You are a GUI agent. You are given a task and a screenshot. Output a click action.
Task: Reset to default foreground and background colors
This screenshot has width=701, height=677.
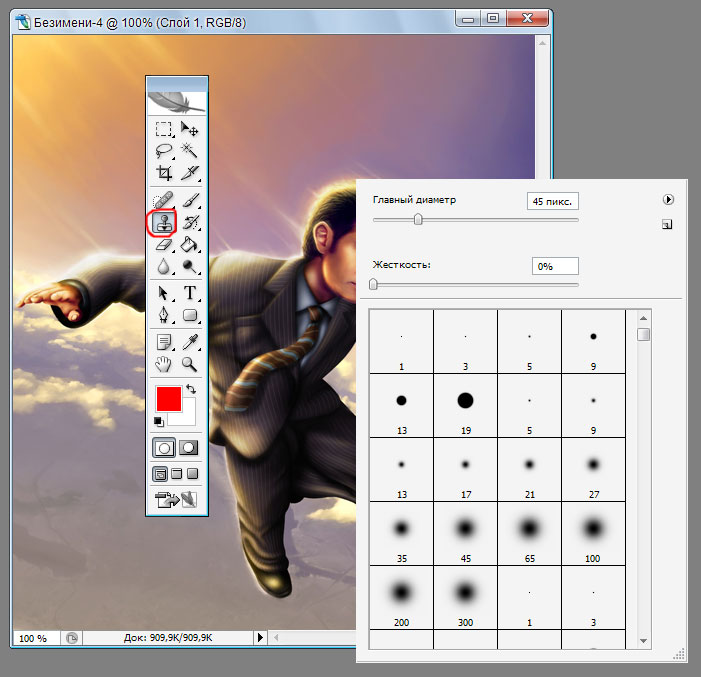click(x=158, y=422)
